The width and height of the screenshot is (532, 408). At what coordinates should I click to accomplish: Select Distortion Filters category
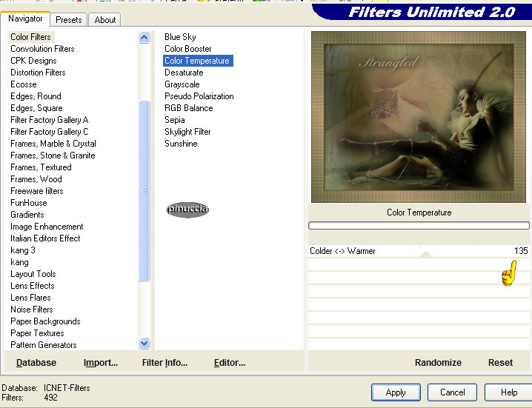38,73
